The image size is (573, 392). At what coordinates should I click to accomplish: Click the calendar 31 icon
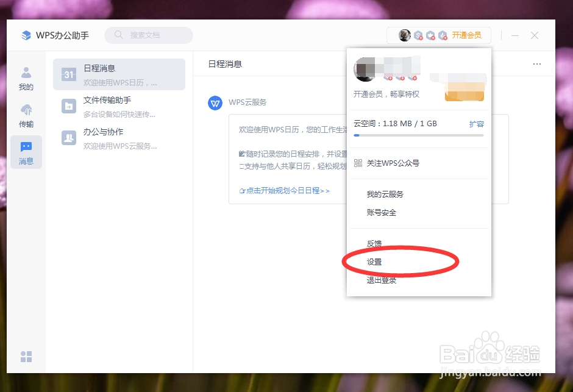coord(69,74)
